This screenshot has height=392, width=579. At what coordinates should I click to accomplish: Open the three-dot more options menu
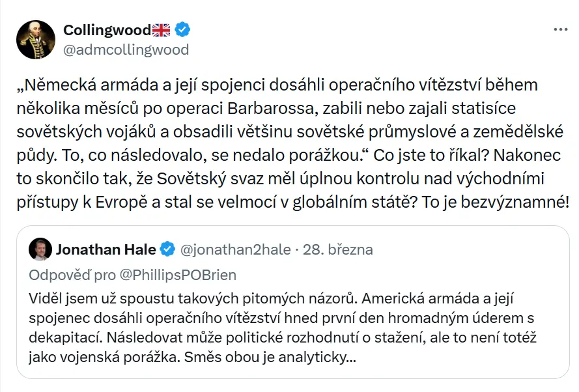559,30
